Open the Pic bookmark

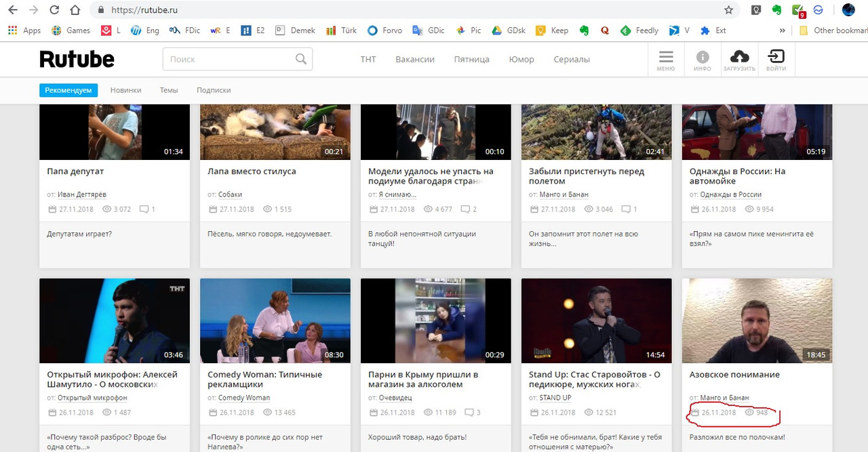[469, 30]
